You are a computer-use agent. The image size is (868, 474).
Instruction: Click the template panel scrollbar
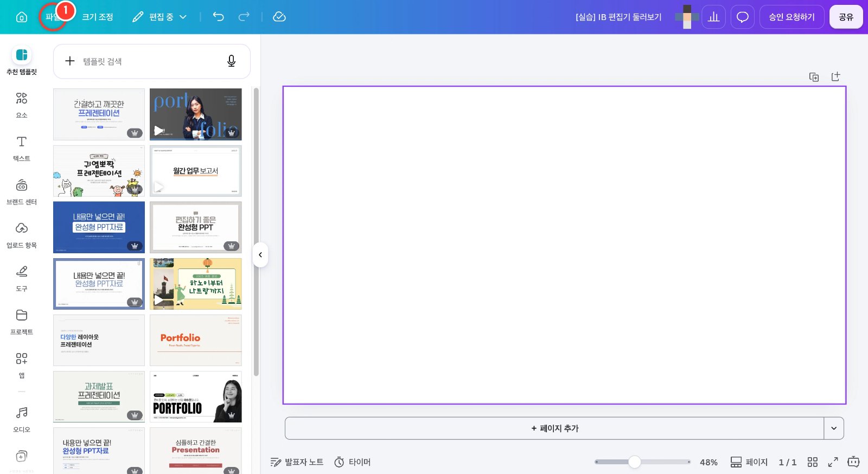click(x=256, y=232)
